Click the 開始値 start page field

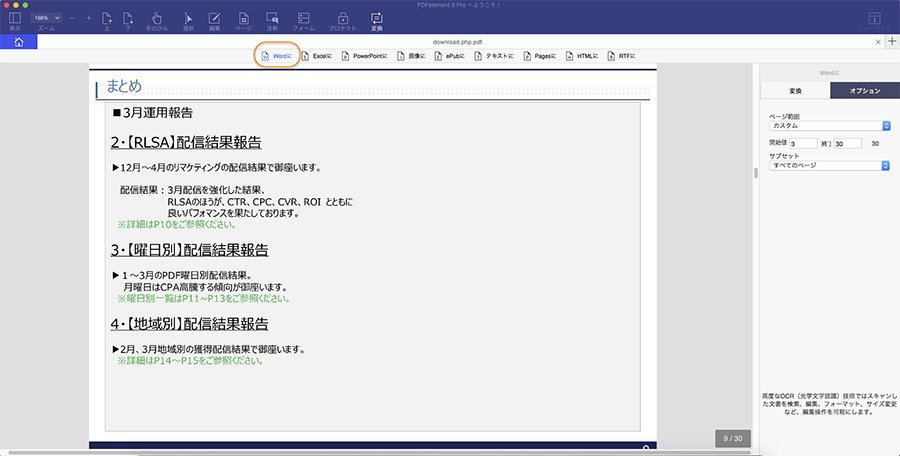pyautogui.click(x=803, y=144)
